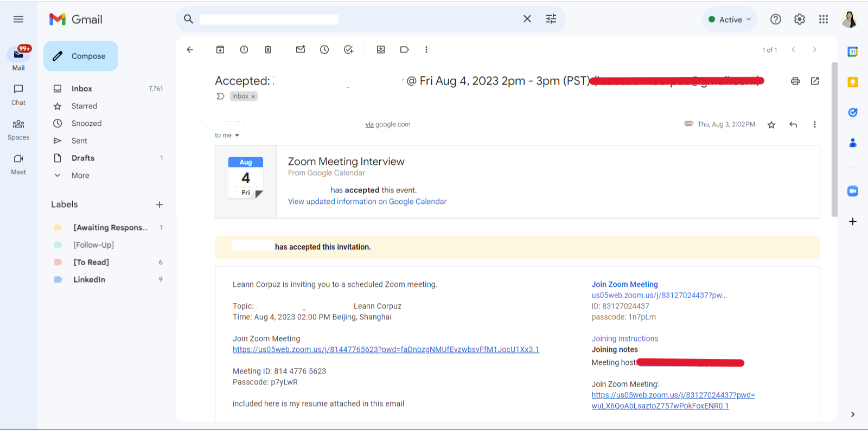
Task: Open the email in a new window
Action: click(x=815, y=81)
